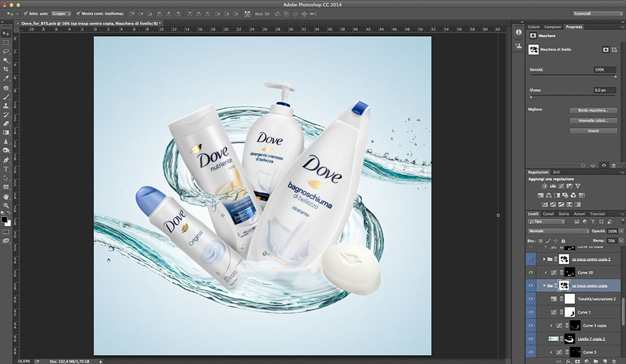Image resolution: width=626 pixels, height=364 pixels.
Task: Open the Riemp. fill dropdown arrow
Action: 621,241
